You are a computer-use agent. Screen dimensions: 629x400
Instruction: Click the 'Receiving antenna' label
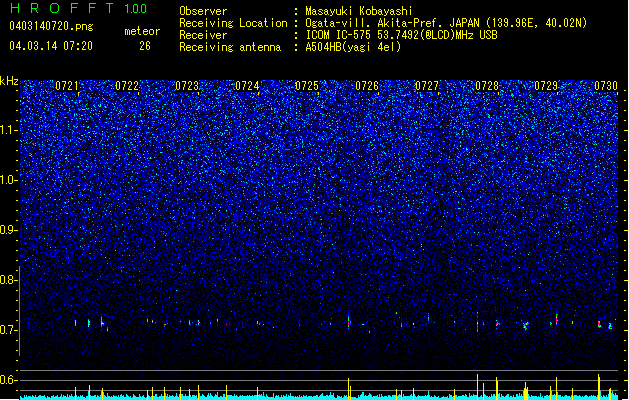pos(230,47)
